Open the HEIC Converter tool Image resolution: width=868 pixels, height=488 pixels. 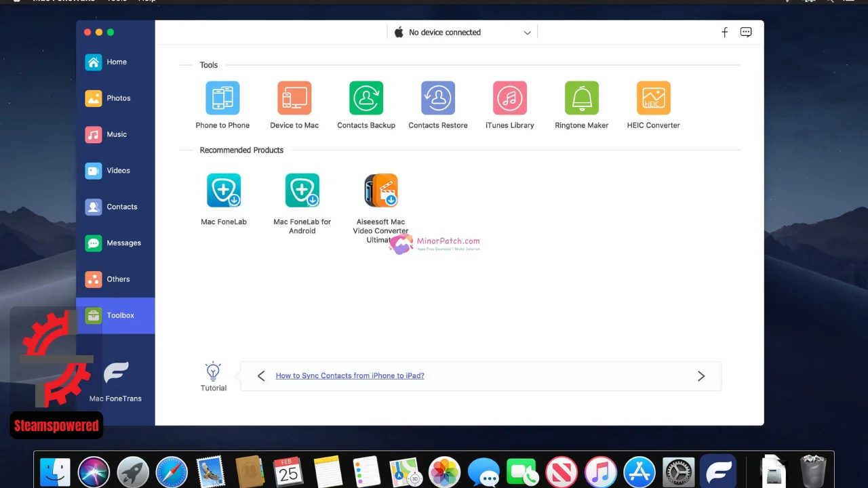(x=654, y=98)
